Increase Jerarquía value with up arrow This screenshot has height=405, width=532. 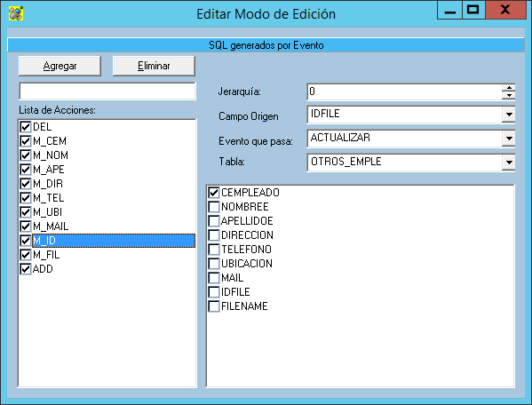509,88
